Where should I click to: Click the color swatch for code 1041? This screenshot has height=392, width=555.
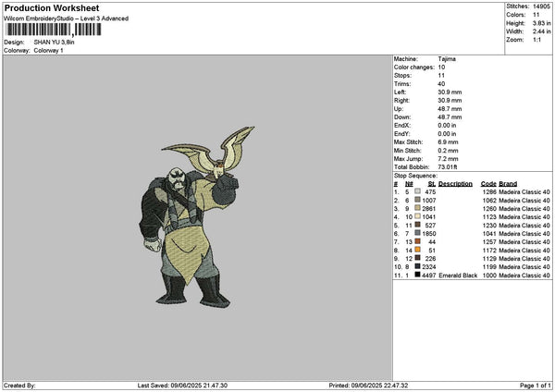[418, 233]
